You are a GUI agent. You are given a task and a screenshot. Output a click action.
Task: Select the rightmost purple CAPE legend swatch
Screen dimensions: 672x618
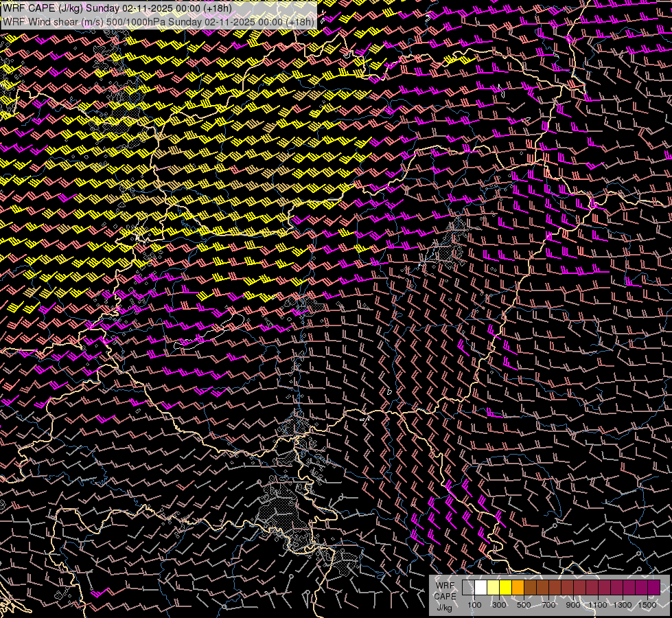pos(654,587)
